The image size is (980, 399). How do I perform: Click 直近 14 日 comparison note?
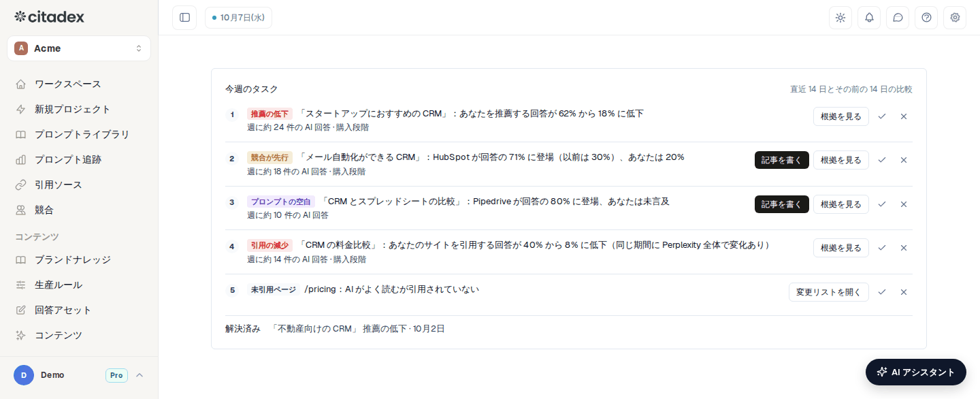coord(851,89)
